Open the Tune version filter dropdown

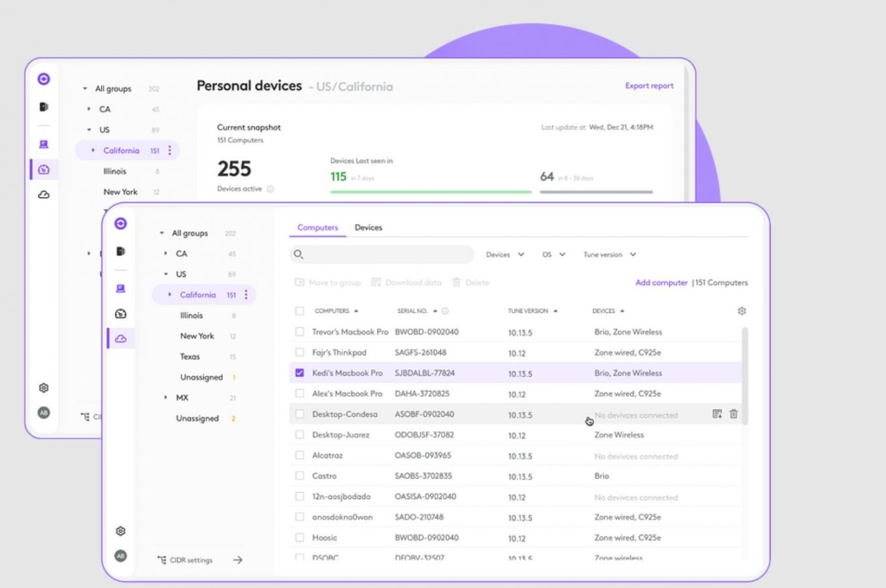coord(610,255)
